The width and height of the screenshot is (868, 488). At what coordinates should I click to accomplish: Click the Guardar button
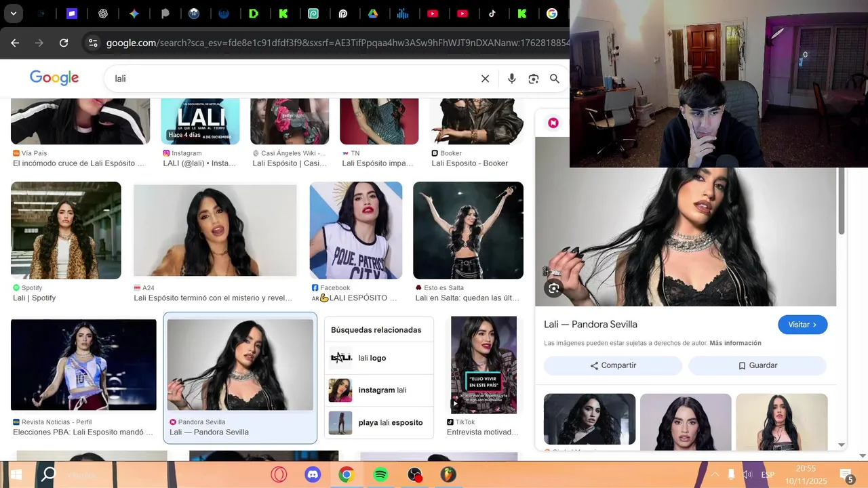click(x=757, y=365)
